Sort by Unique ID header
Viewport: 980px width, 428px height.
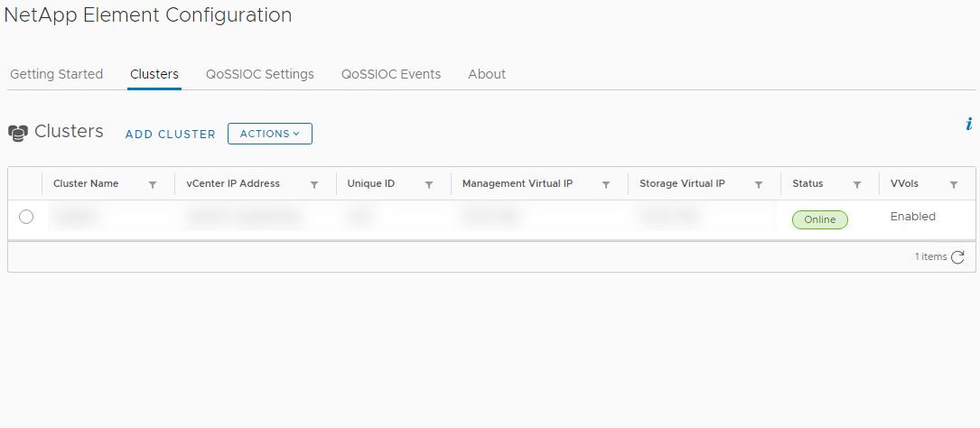tap(370, 183)
